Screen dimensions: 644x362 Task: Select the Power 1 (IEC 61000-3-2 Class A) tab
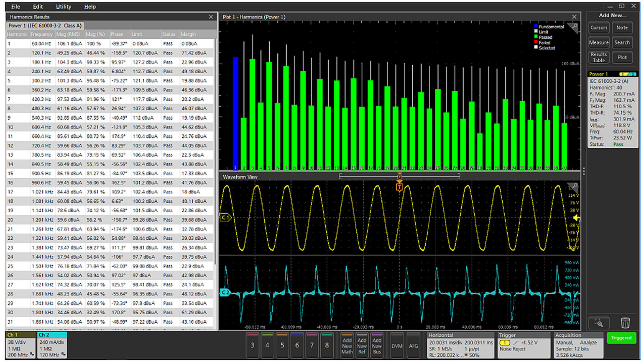click(45, 26)
